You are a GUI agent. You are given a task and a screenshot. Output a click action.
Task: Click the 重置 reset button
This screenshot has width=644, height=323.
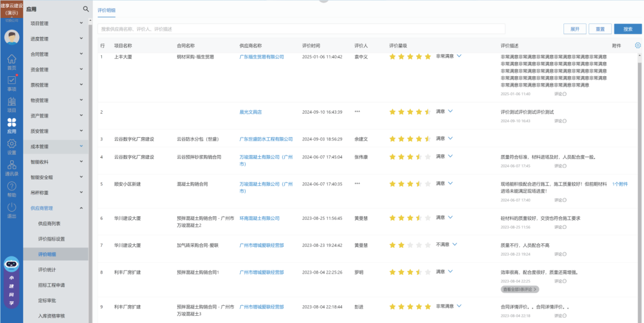(x=600, y=29)
